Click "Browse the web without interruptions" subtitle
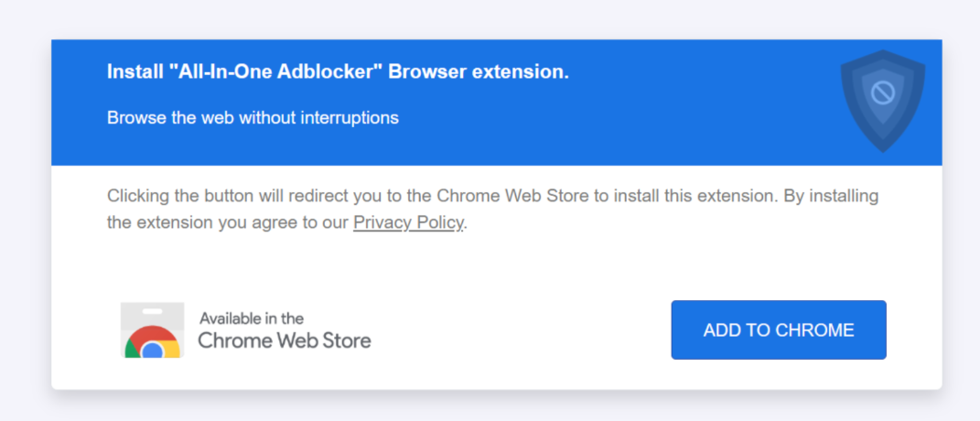980x421 pixels. pyautogui.click(x=253, y=117)
